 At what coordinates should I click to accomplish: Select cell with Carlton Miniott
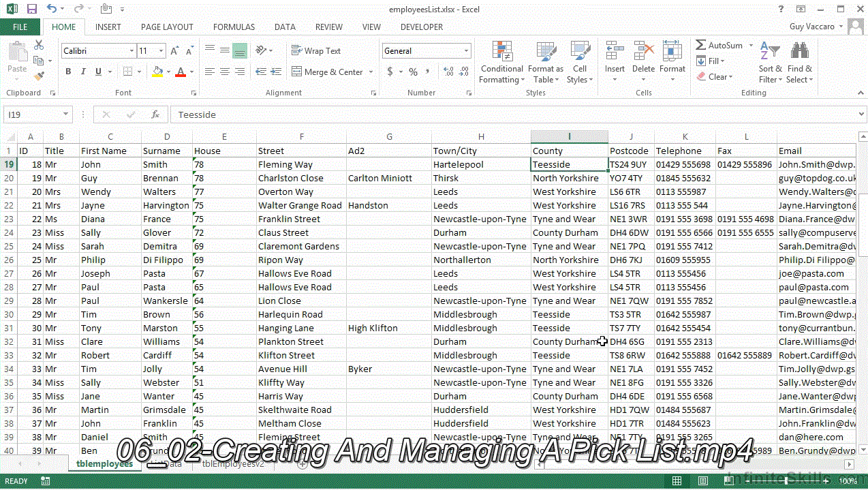click(389, 178)
